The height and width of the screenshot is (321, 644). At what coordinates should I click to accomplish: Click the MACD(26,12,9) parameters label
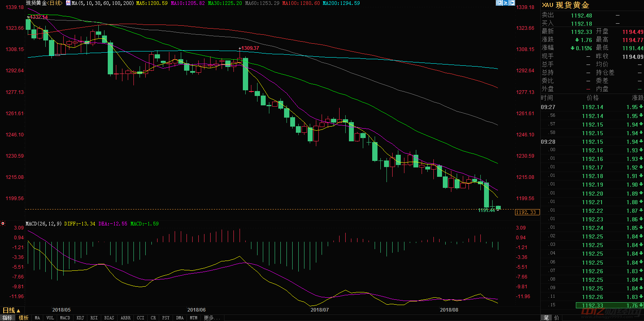click(x=44, y=224)
